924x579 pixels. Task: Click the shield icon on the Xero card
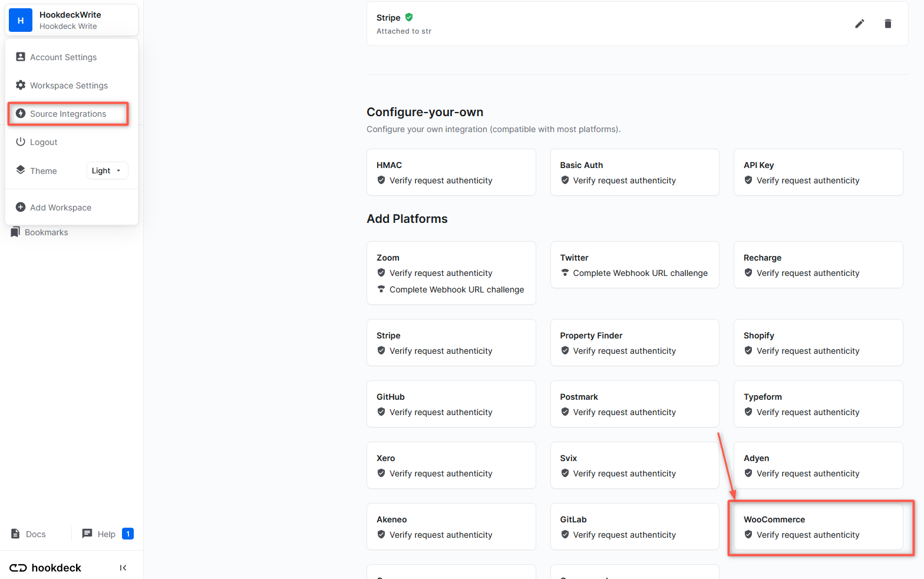pos(381,473)
